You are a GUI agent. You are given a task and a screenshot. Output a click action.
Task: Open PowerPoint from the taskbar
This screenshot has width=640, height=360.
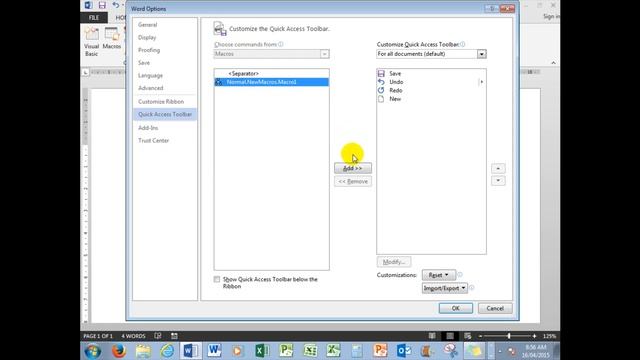pos(380,351)
